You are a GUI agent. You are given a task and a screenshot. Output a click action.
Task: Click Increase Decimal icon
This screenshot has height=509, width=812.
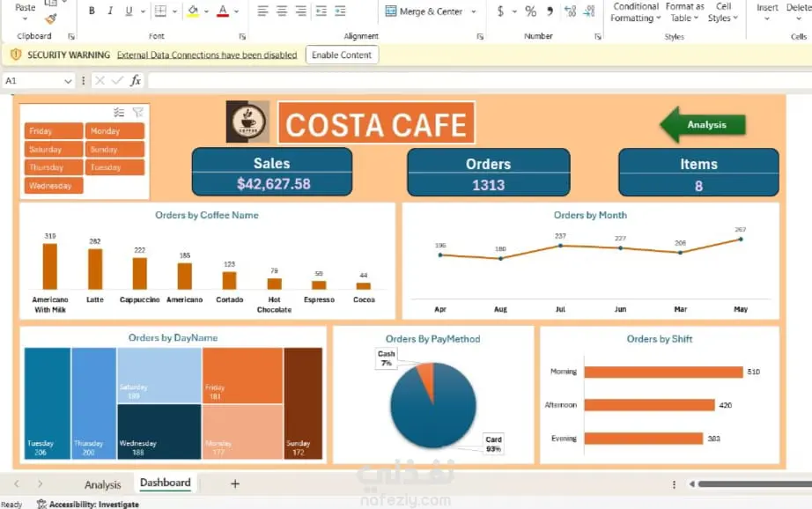pos(570,11)
